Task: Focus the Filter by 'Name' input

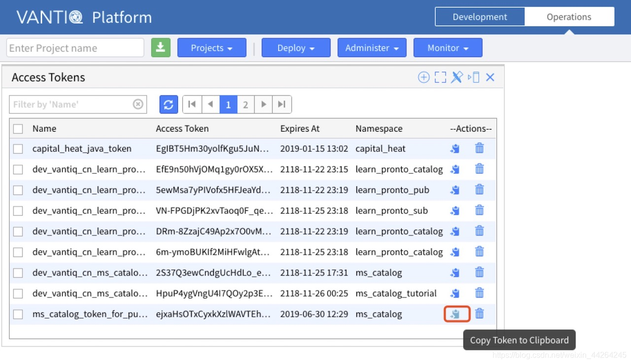Action: tap(78, 104)
